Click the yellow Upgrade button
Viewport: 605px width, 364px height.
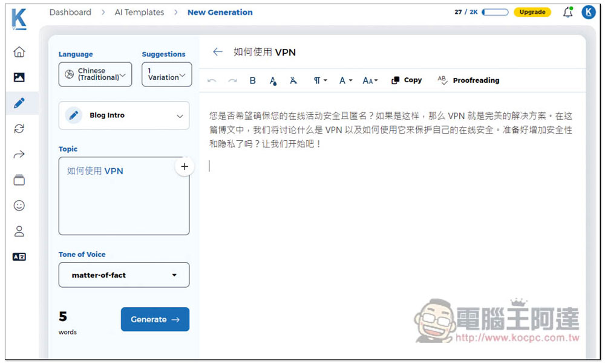click(x=532, y=12)
